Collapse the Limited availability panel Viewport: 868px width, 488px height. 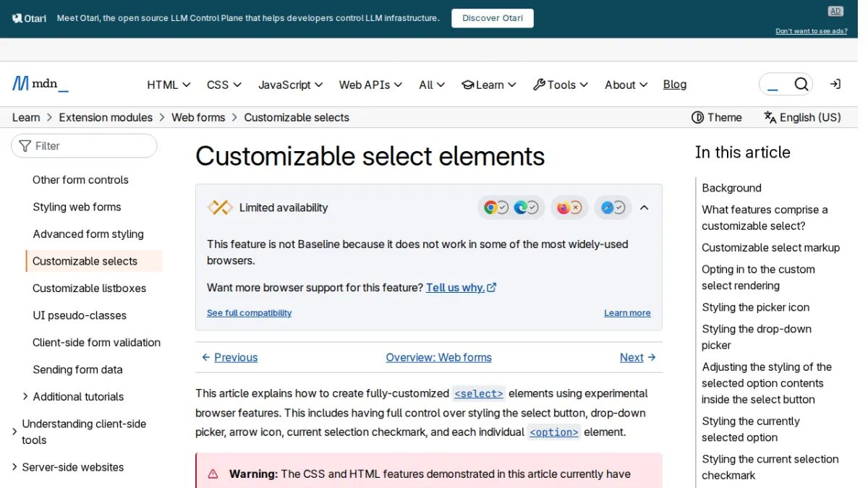click(644, 208)
